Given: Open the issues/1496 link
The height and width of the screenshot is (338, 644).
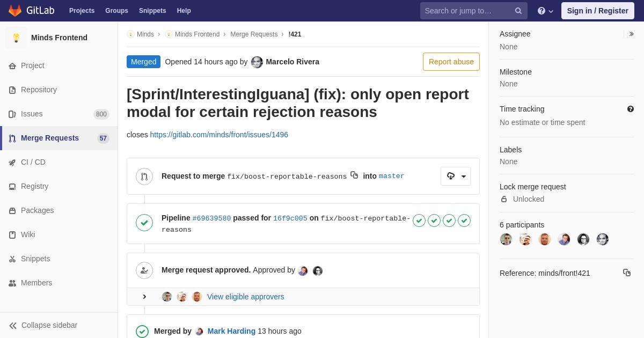Looking at the screenshot, I should point(219,135).
